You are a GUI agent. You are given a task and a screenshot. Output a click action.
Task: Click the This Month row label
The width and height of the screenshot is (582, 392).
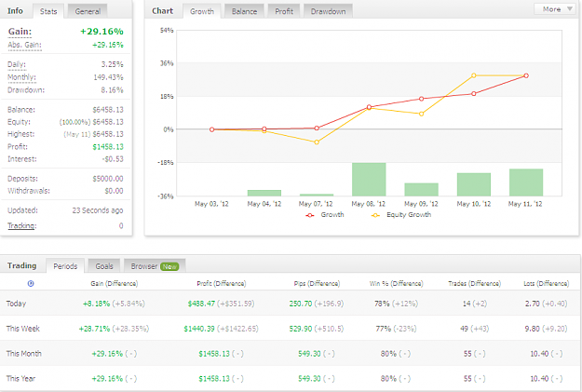[x=24, y=354]
